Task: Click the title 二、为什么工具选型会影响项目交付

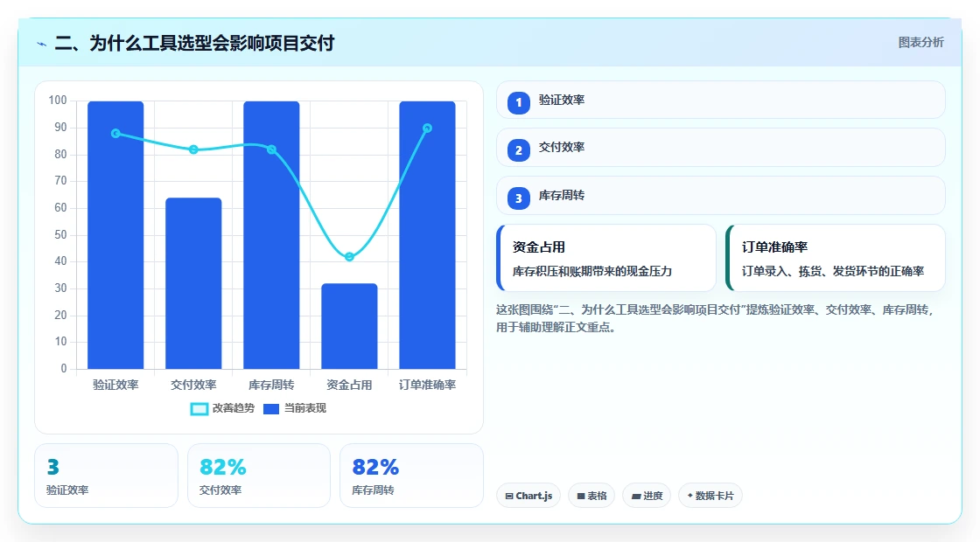Action: [x=194, y=43]
